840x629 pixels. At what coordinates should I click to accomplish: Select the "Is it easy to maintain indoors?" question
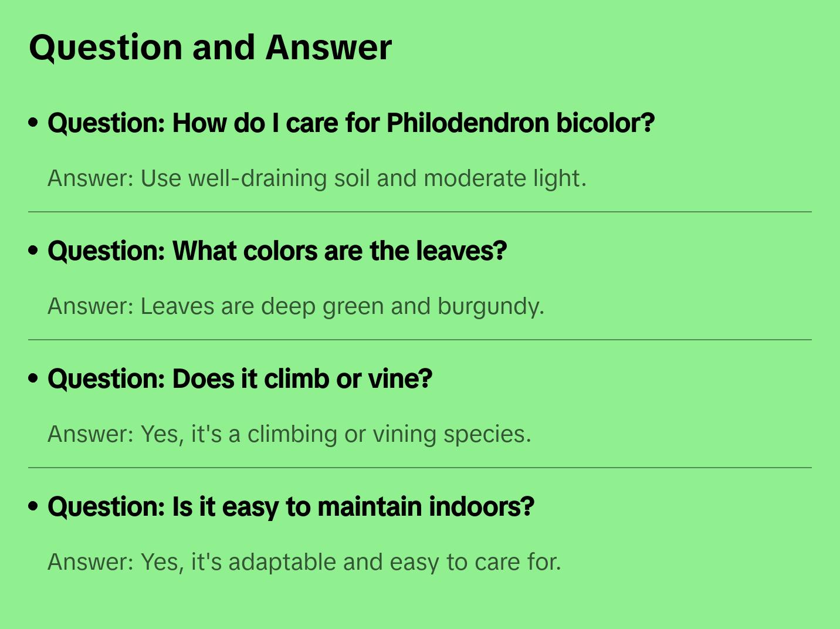coord(290,507)
